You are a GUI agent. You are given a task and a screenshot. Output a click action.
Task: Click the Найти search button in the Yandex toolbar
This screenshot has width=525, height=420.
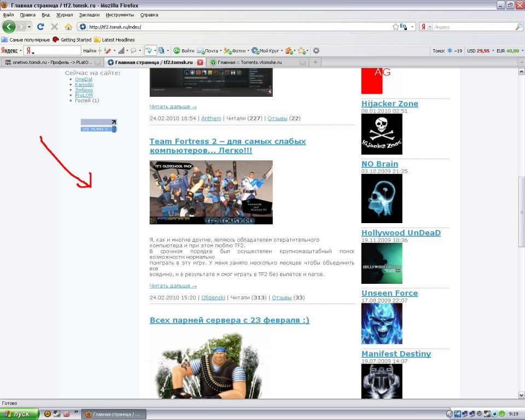click(x=90, y=51)
